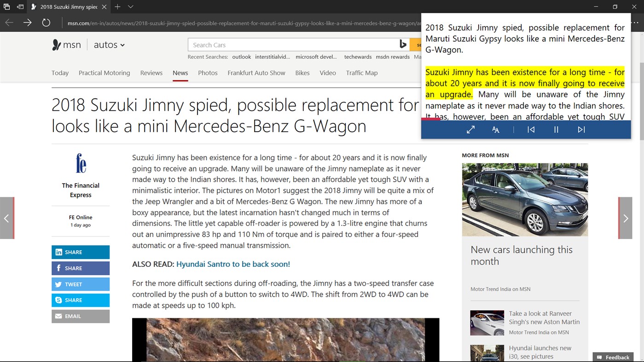The height and width of the screenshot is (362, 644).
Task: Select the recent search 'msdn rewards'
Action: point(393,57)
